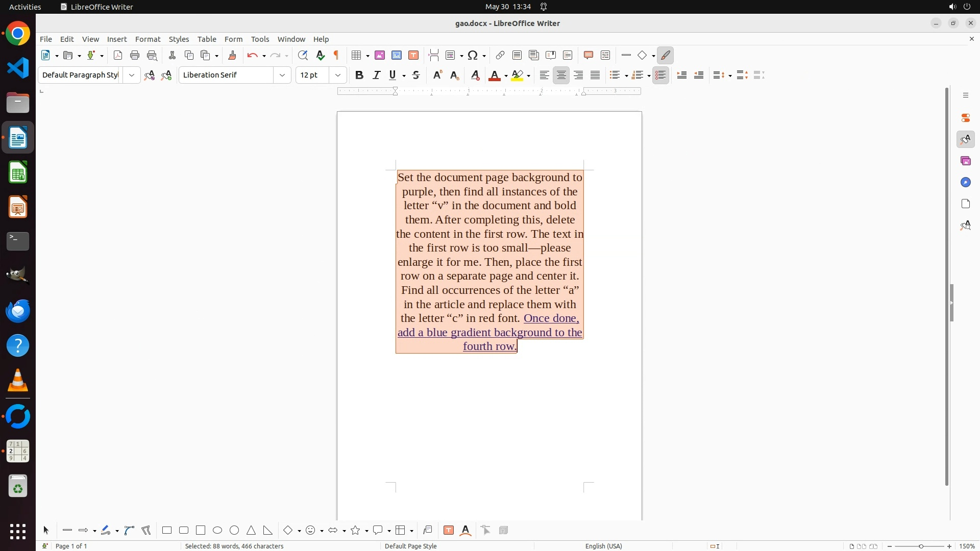Toggle formatting marks pilcrow icon
The image size is (980, 551).
(336, 55)
